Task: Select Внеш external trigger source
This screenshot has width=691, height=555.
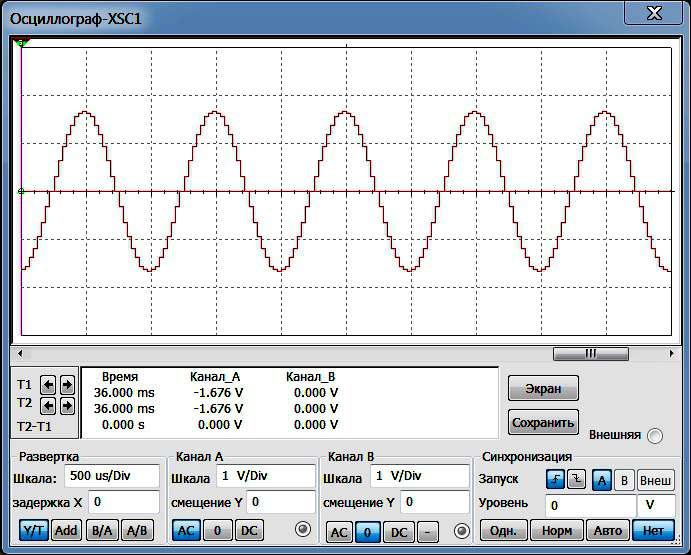Action: point(656,481)
